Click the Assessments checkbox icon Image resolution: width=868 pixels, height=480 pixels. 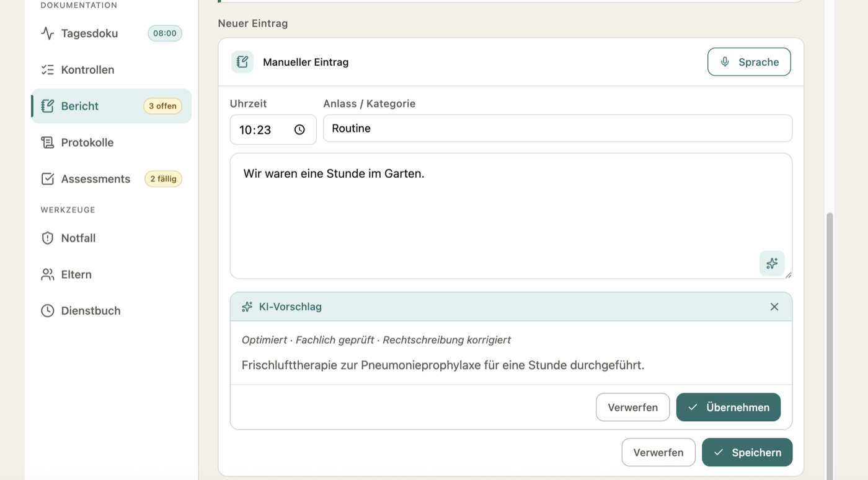[x=48, y=179]
